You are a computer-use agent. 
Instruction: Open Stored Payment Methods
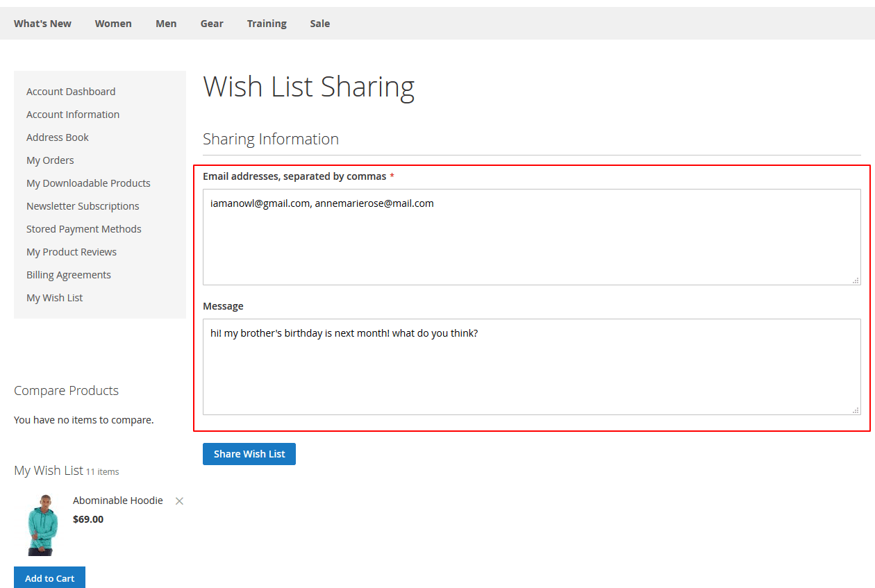pos(83,228)
